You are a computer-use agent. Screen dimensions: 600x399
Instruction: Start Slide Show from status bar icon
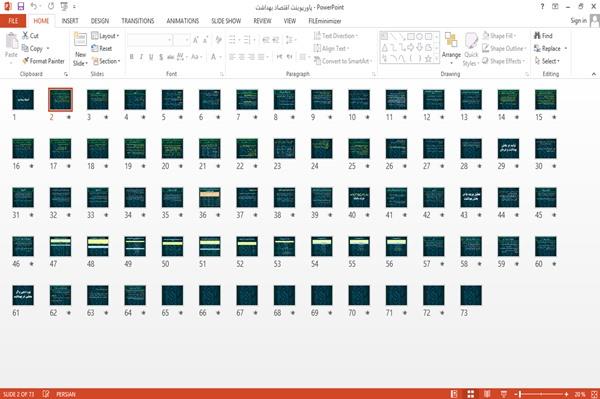coord(504,394)
